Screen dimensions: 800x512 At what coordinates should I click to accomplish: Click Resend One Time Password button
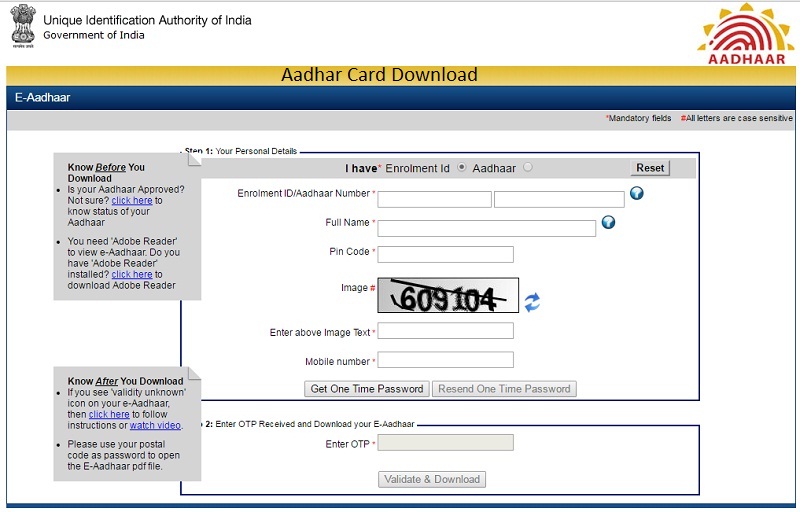pyautogui.click(x=504, y=389)
